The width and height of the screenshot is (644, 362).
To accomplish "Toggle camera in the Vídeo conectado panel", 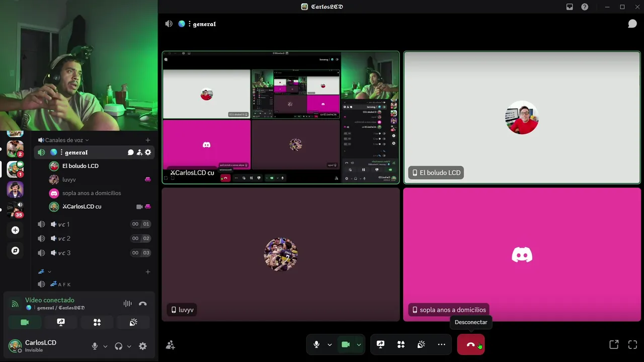I will click(x=25, y=322).
